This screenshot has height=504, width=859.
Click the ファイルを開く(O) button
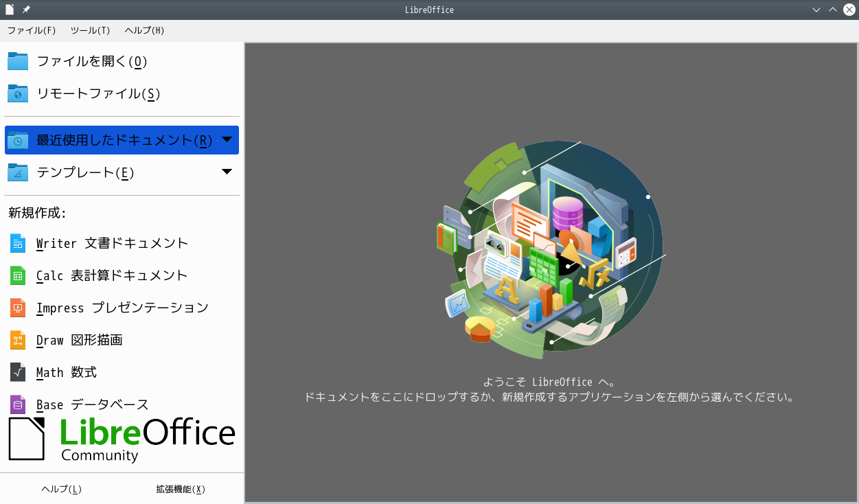pyautogui.click(x=122, y=61)
